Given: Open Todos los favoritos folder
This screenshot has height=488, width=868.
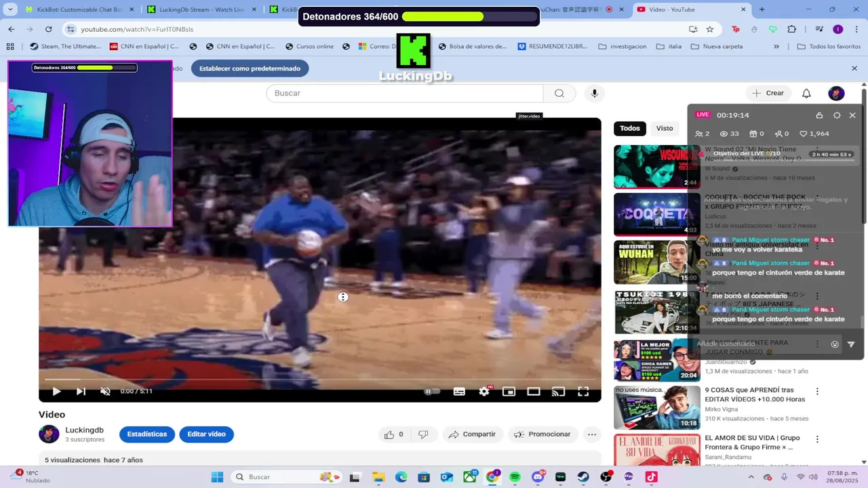Looking at the screenshot, I should (x=829, y=47).
